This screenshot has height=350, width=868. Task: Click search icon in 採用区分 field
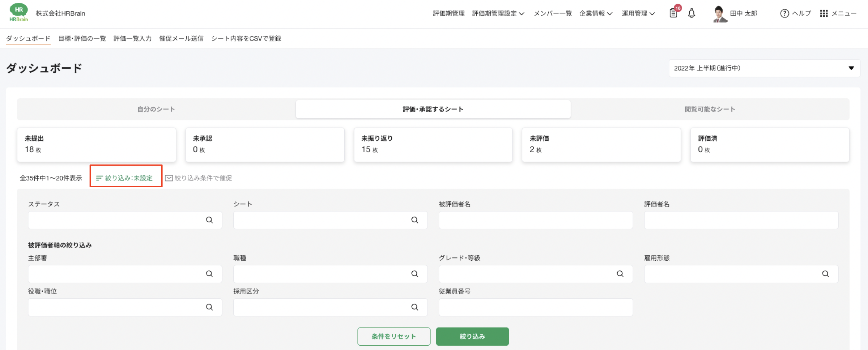pos(415,307)
